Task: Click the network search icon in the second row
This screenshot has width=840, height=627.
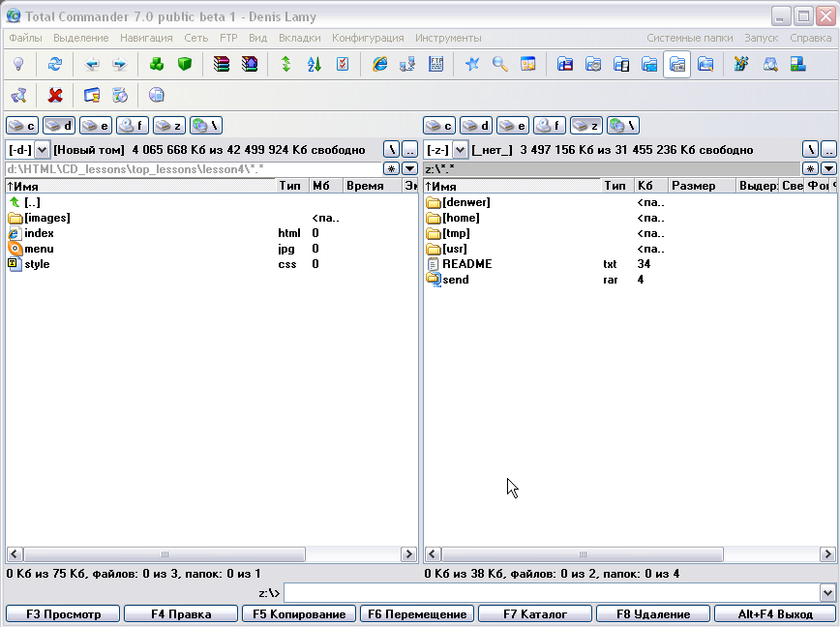Action: (x=18, y=96)
